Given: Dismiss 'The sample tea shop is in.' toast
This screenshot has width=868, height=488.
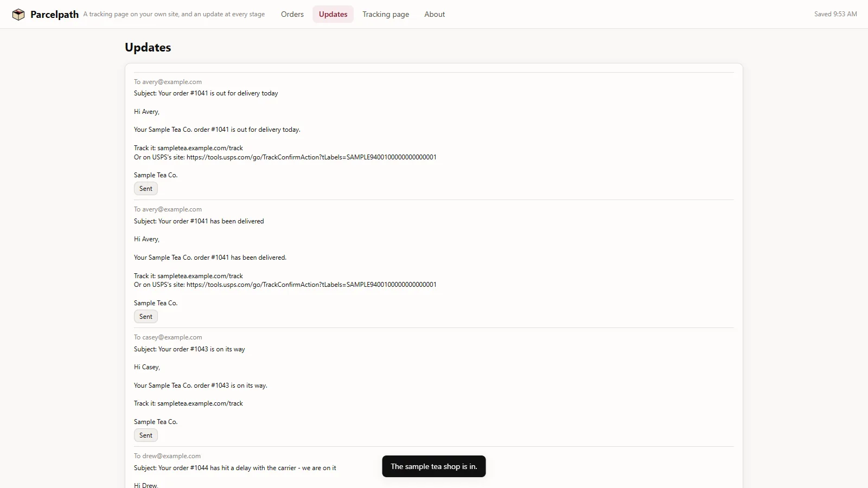Looking at the screenshot, I should point(434,466).
